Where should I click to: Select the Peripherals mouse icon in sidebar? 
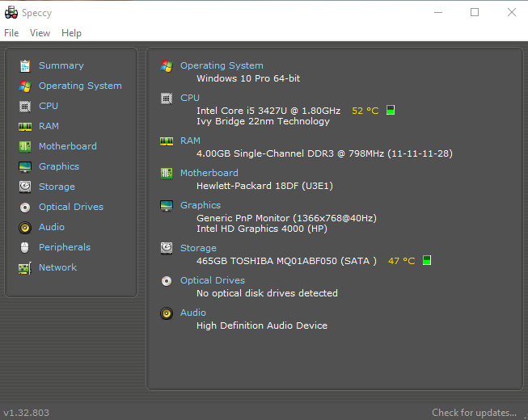pos(25,248)
